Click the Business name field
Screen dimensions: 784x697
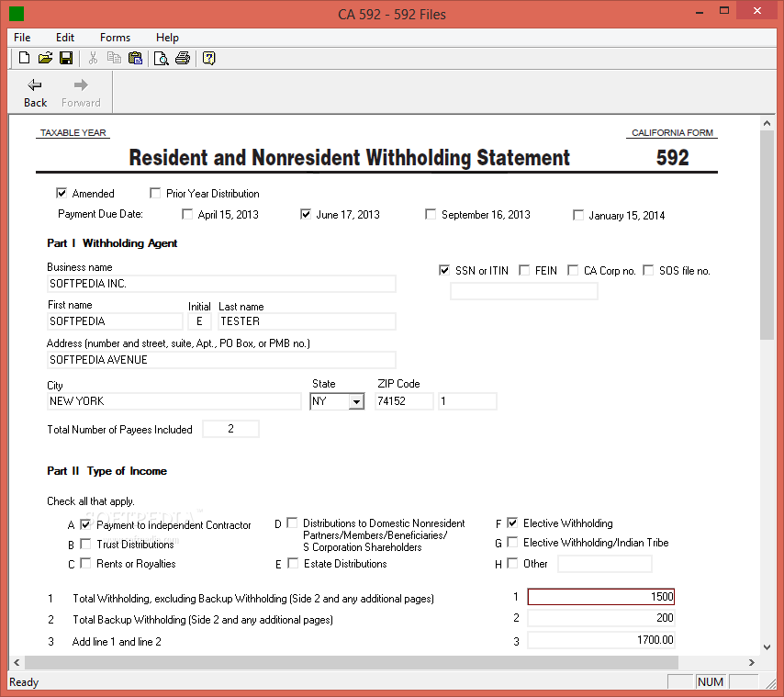(x=221, y=284)
